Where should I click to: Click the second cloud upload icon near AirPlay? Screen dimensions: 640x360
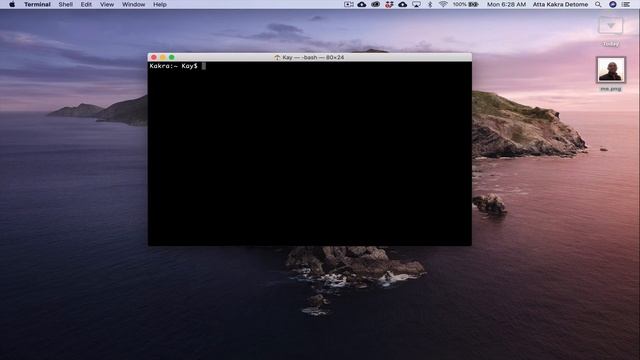pyautogui.click(x=402, y=4)
